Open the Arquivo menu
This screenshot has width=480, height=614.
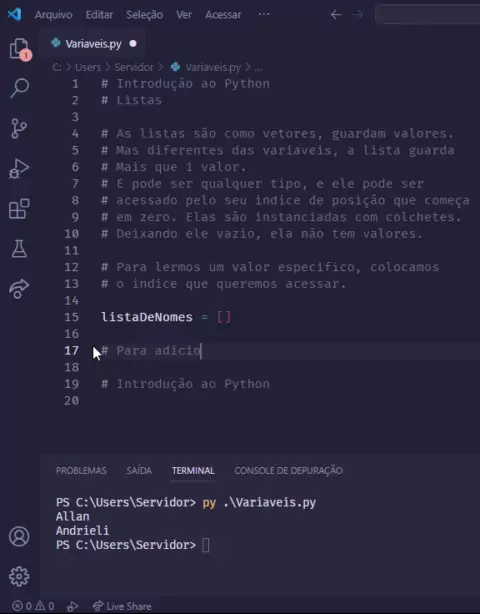pyautogui.click(x=54, y=15)
